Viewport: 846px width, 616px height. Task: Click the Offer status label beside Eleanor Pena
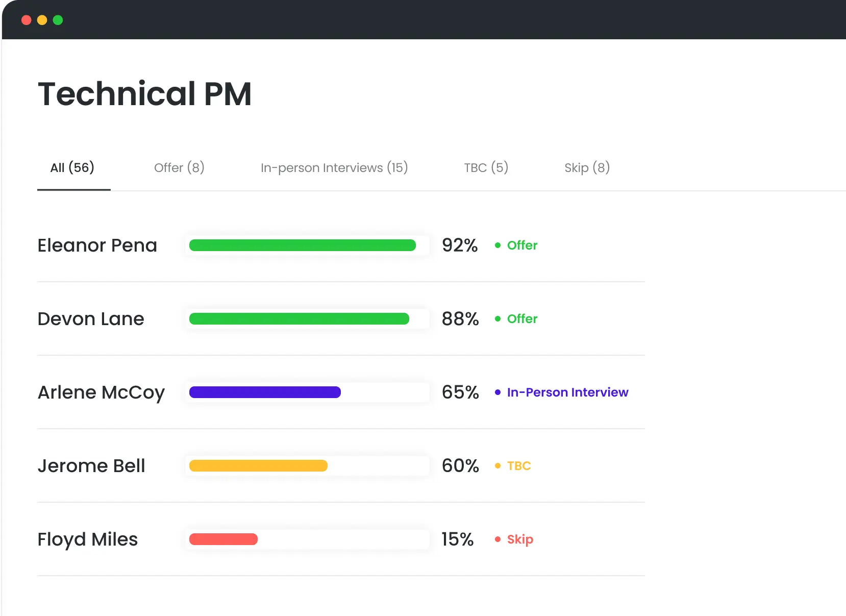(x=522, y=245)
